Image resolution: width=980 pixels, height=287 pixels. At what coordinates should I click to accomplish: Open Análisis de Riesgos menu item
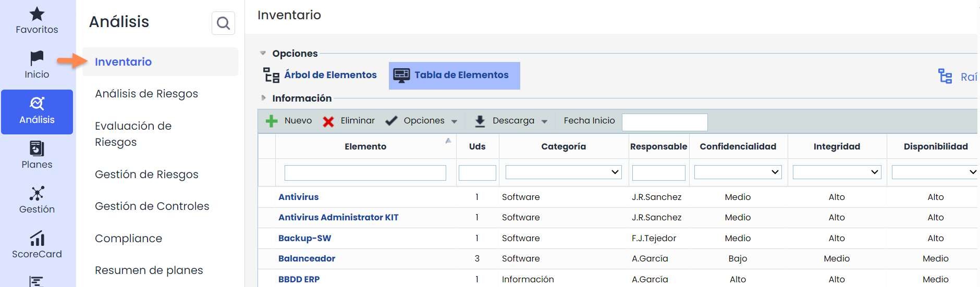[146, 94]
